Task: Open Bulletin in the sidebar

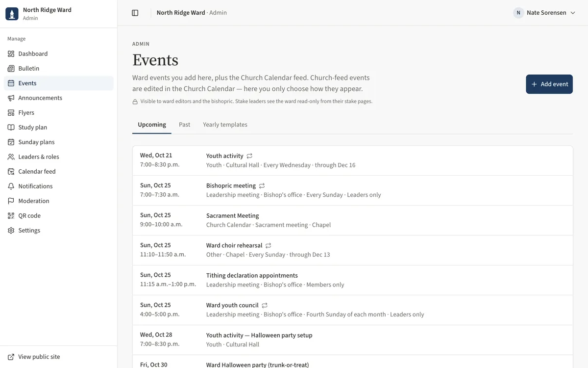Action: point(59,69)
